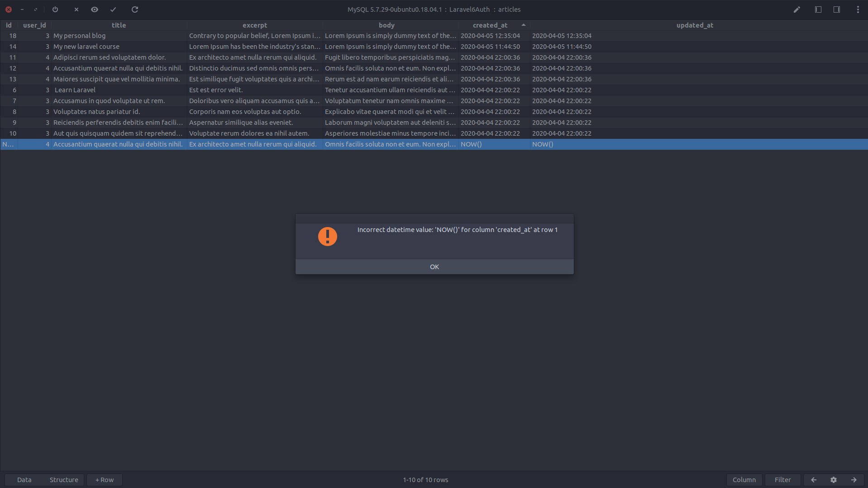Cancel changes using the X icon
868x488 pixels.
tap(76, 9)
